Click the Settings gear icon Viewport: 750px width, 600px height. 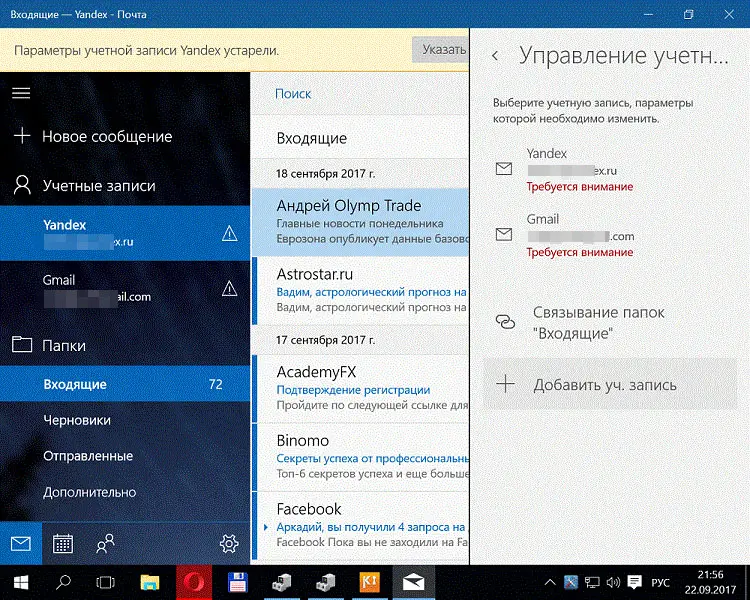point(228,544)
